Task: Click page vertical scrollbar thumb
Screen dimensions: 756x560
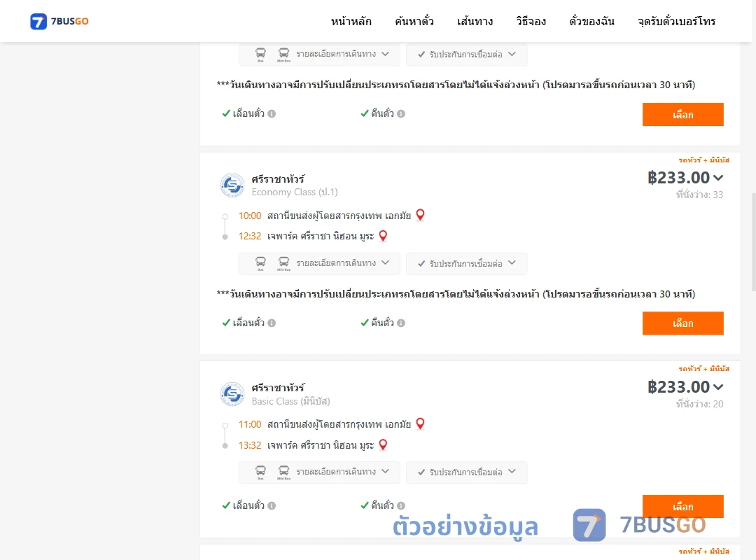Action: pos(753,242)
